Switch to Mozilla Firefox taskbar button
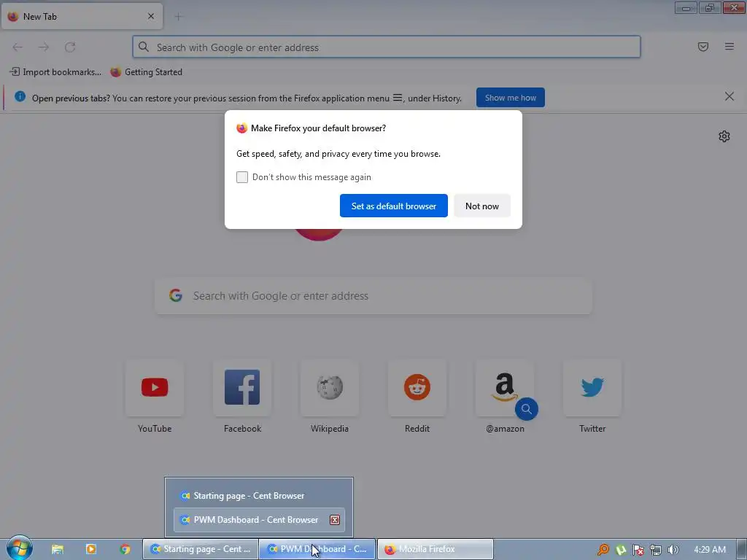Viewport: 747px width, 560px height. click(x=436, y=549)
